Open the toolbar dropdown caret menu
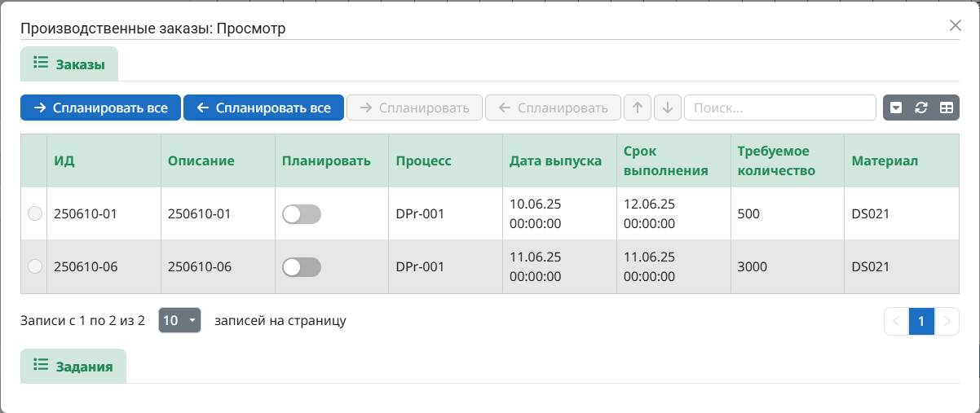Screen dimensions: 980x413 coord(896,108)
